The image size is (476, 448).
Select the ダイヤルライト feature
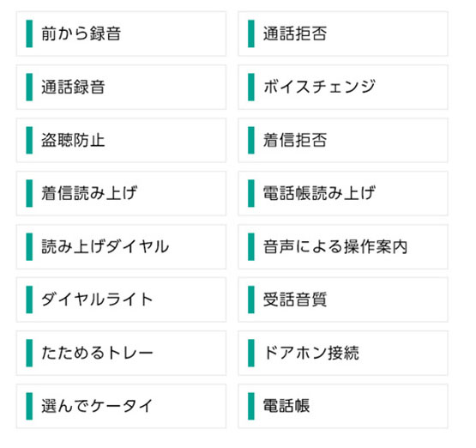121,300
